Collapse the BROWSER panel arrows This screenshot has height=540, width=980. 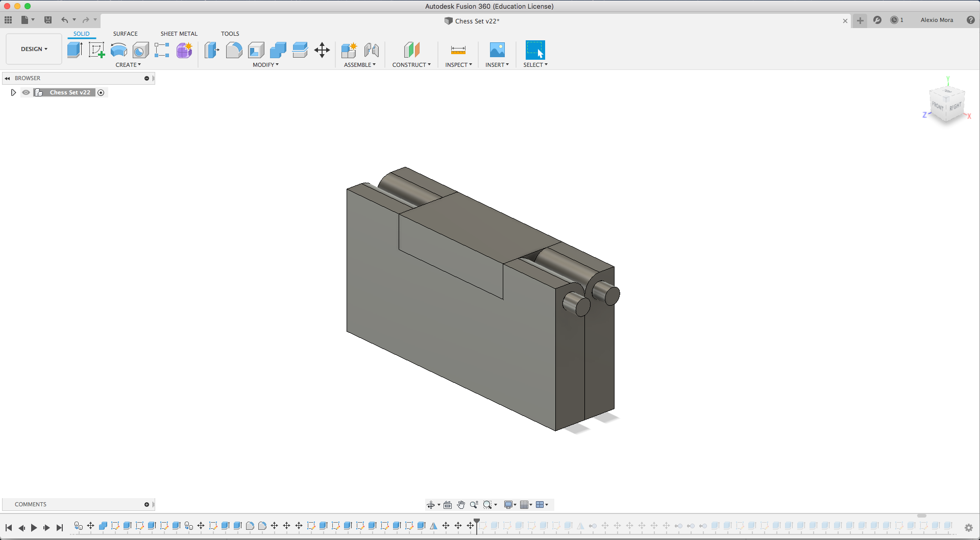[7, 78]
